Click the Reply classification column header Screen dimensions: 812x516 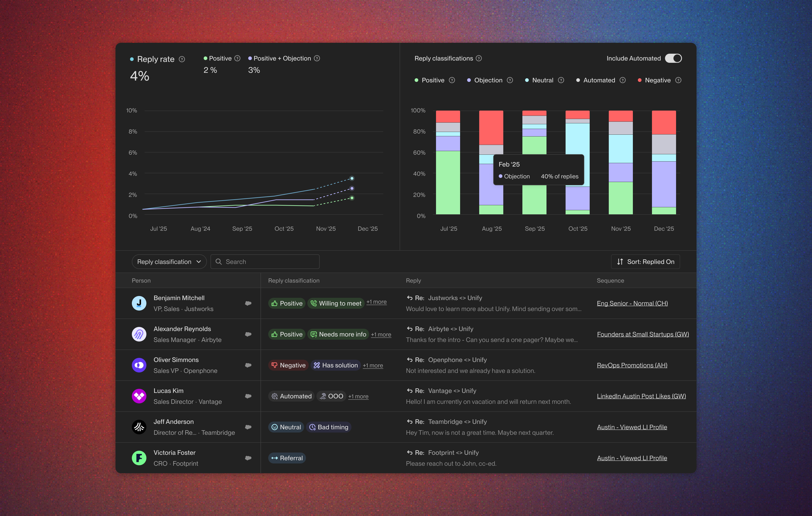pos(293,281)
